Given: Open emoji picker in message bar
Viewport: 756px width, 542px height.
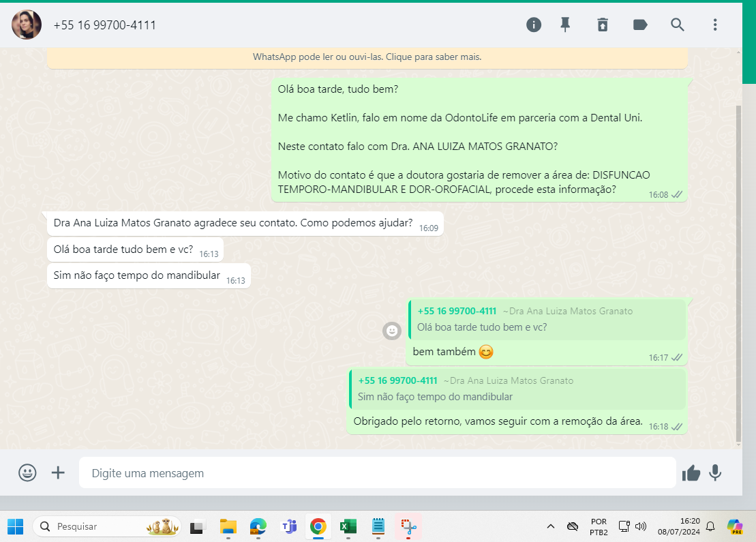Looking at the screenshot, I should 27,472.
